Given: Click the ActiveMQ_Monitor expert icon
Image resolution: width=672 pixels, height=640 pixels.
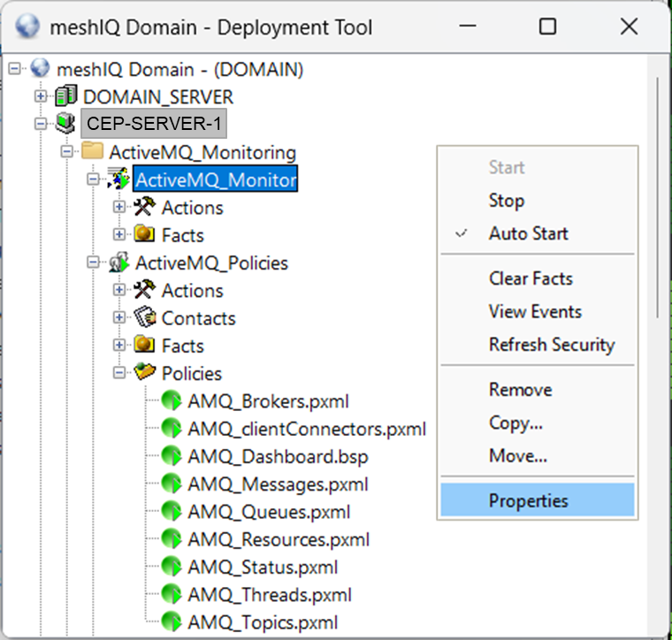Looking at the screenshot, I should 118,179.
